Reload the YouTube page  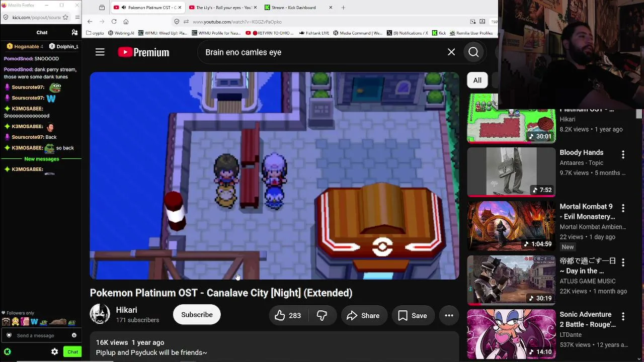[114, 22]
